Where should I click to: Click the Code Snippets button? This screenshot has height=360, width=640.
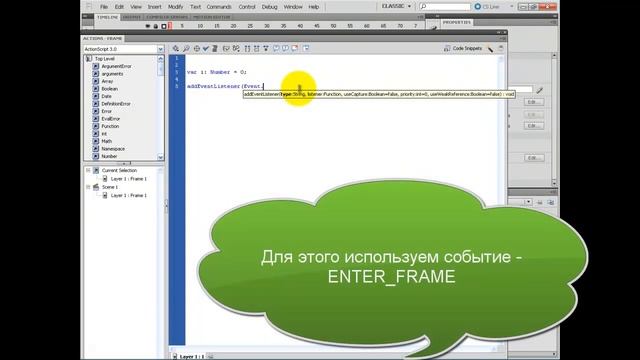(463, 48)
